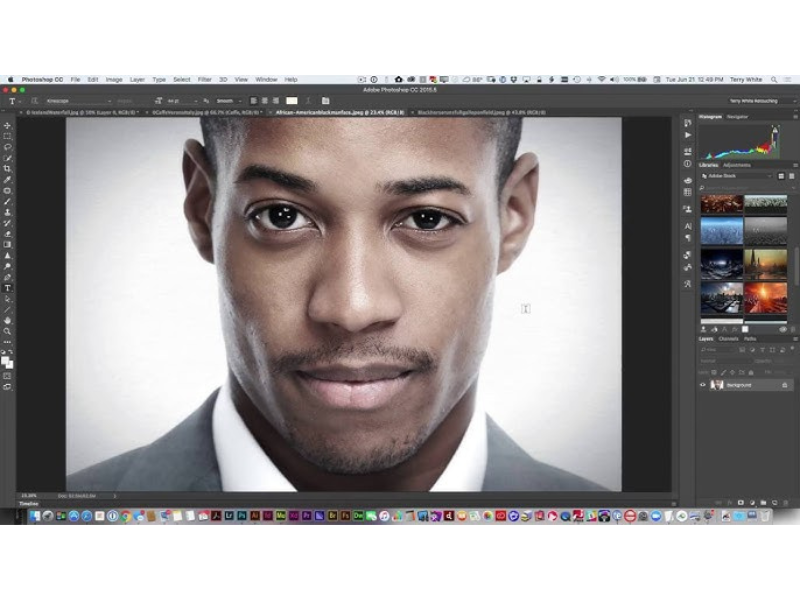The width and height of the screenshot is (800, 600).
Task: Select the Eyedropper tool
Action: tap(7, 180)
